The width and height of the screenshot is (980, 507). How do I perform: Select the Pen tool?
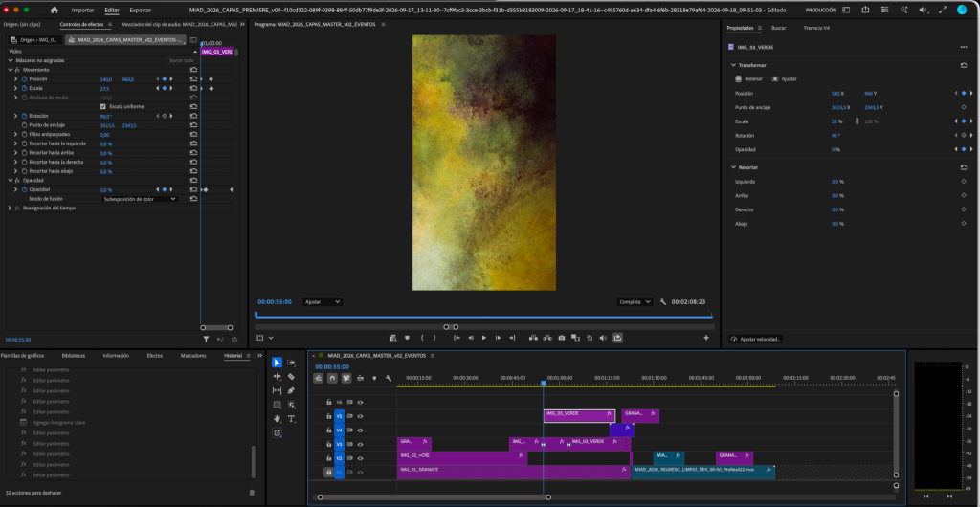tap(291, 390)
